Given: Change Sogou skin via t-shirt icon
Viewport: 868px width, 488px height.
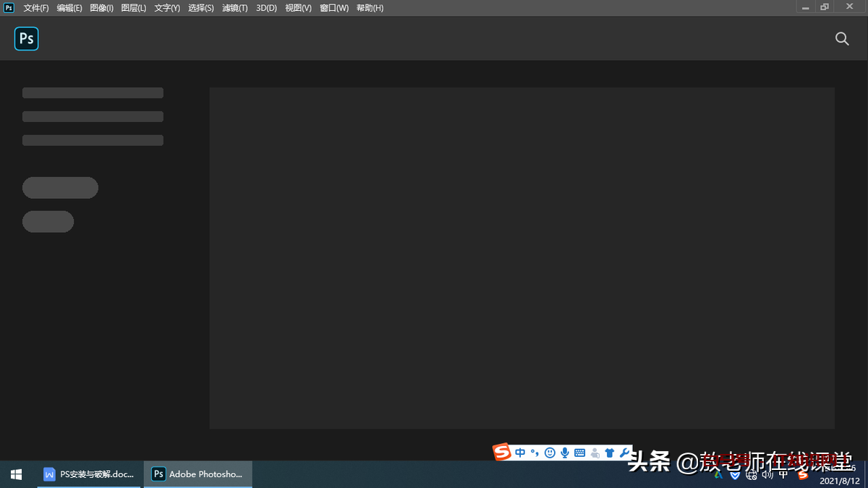Looking at the screenshot, I should point(610,453).
